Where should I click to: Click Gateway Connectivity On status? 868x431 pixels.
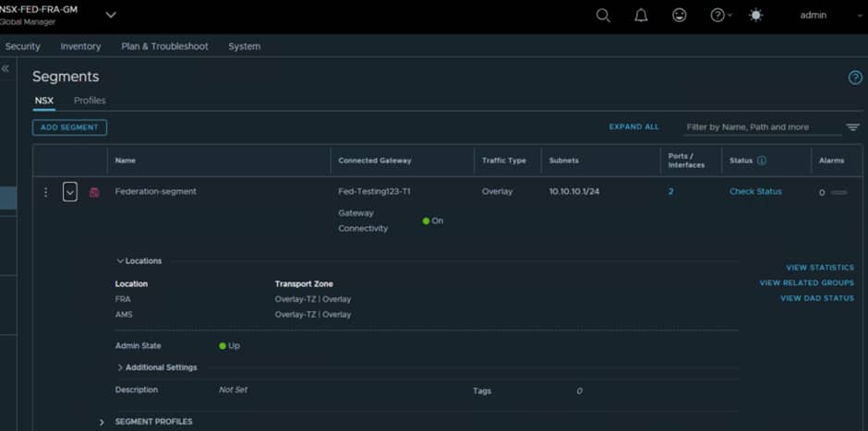pyautogui.click(x=433, y=221)
